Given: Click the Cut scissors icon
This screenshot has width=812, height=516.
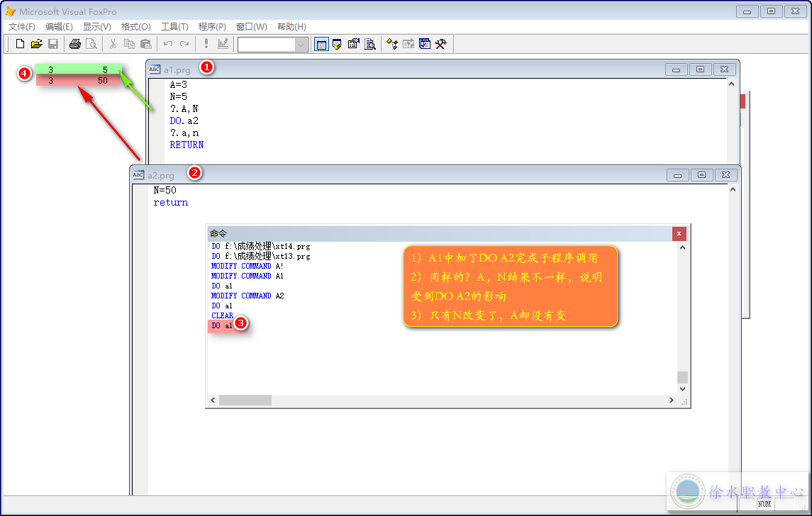Looking at the screenshot, I should coord(113,44).
